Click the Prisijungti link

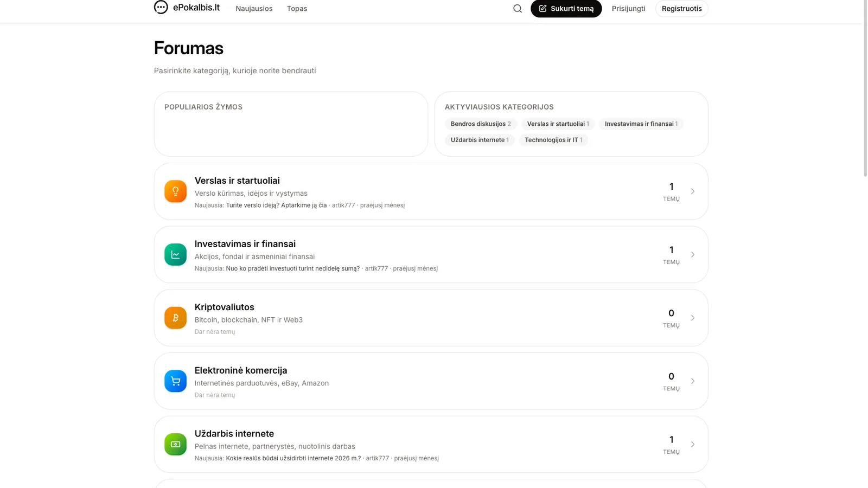coord(628,9)
